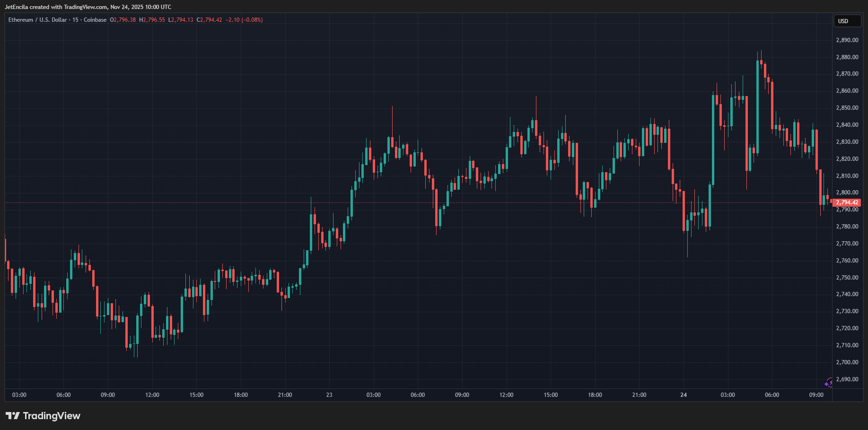Click the 2,880.00 price axis label
The height and width of the screenshot is (430, 868).
click(847, 57)
